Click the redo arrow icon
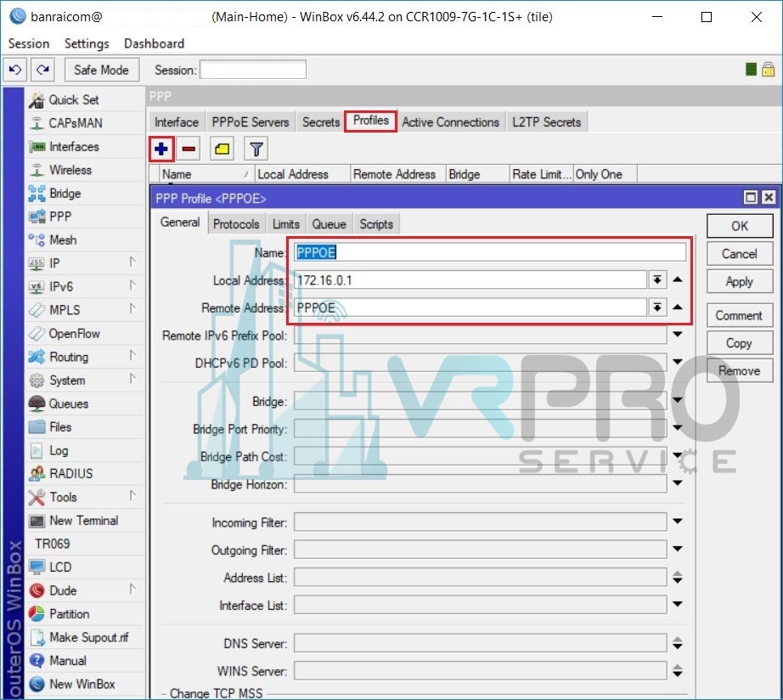783x700 pixels. pyautogui.click(x=43, y=70)
